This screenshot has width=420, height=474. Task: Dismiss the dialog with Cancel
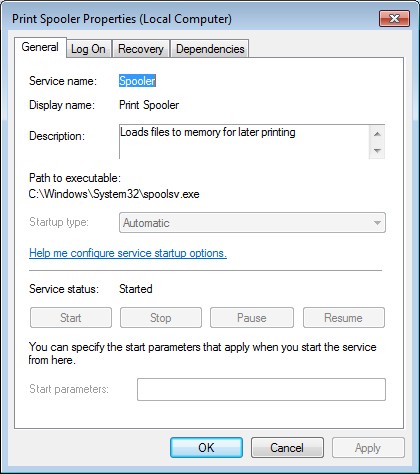(x=287, y=448)
